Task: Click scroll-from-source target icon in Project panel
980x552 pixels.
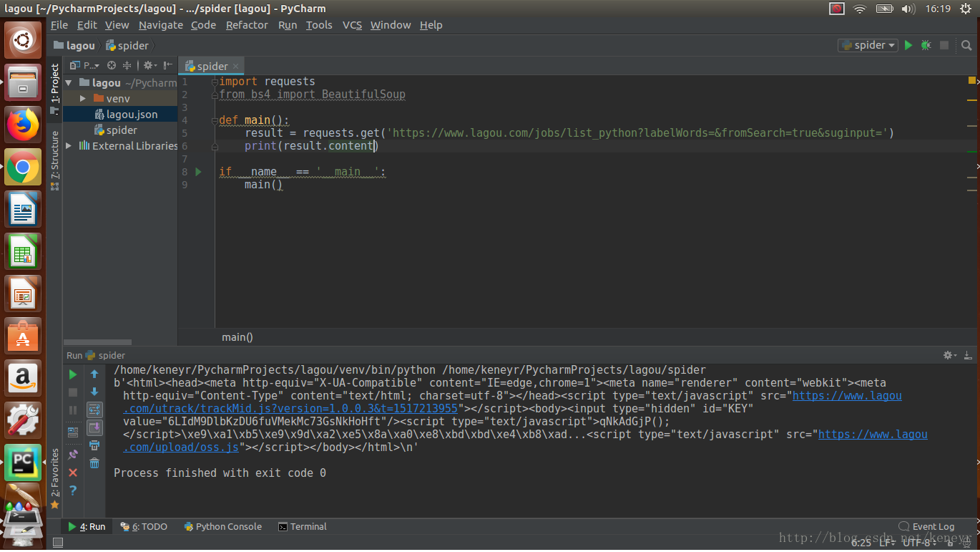Action: point(112,65)
